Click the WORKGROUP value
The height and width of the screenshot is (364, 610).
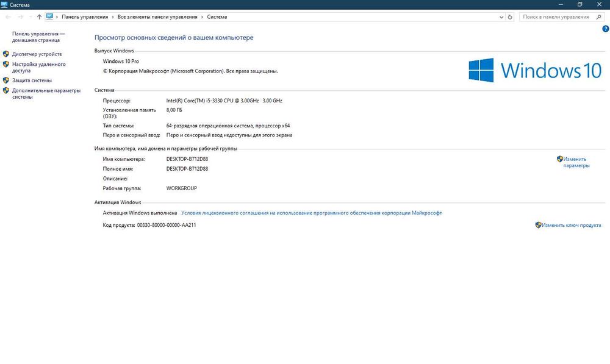(x=181, y=188)
